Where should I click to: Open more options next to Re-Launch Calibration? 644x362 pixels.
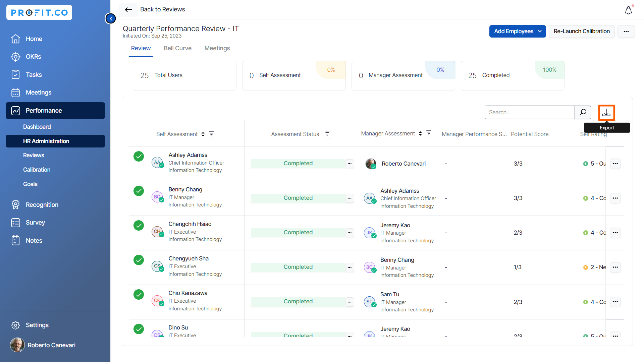tap(626, 31)
